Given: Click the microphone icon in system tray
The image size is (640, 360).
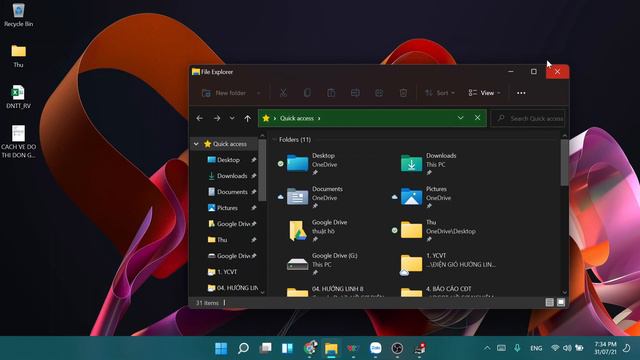Looking at the screenshot, I should 517,348.
